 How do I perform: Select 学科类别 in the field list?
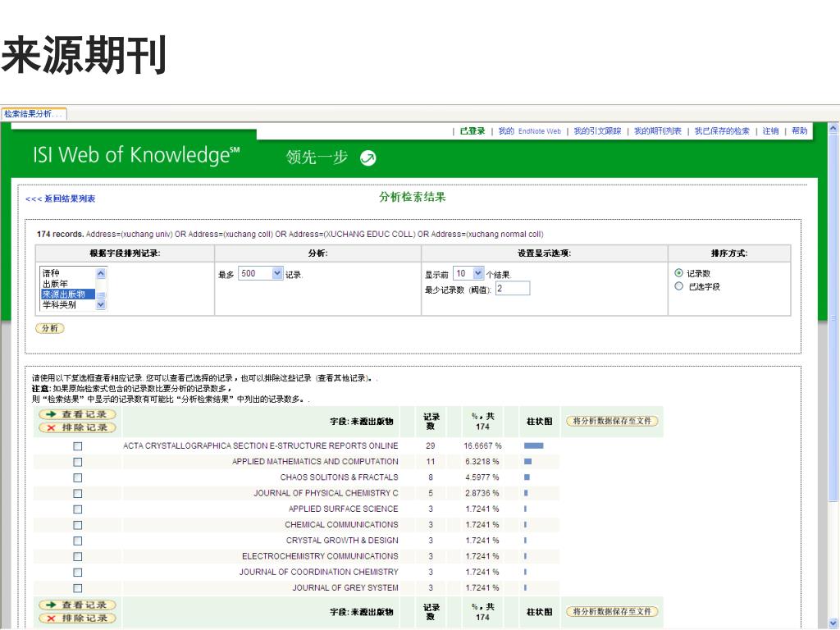[59, 305]
